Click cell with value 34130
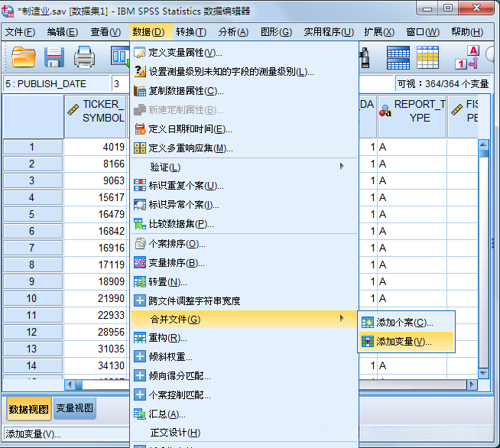500x448 pixels. click(x=96, y=365)
